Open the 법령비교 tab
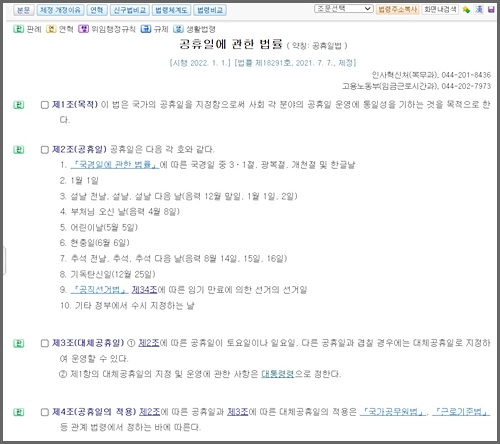Viewport: 500px width, 444px height. (x=210, y=10)
